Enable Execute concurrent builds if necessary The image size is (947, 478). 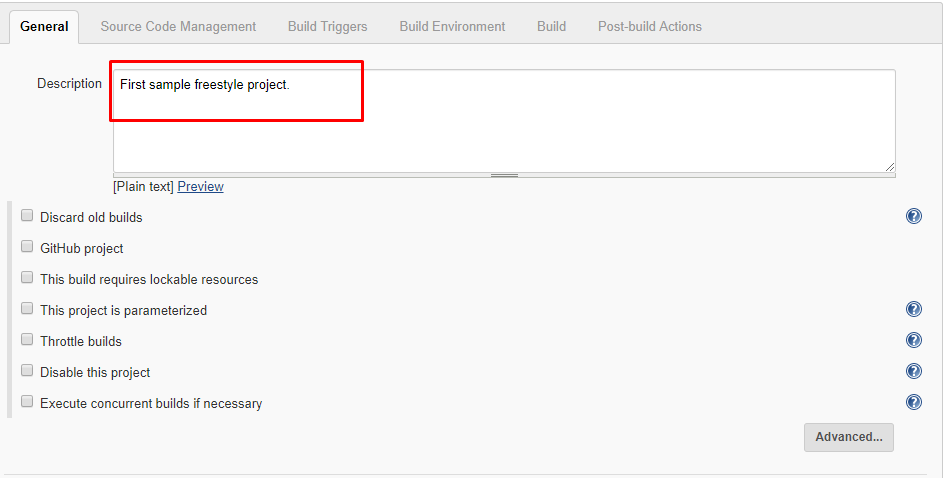27,402
